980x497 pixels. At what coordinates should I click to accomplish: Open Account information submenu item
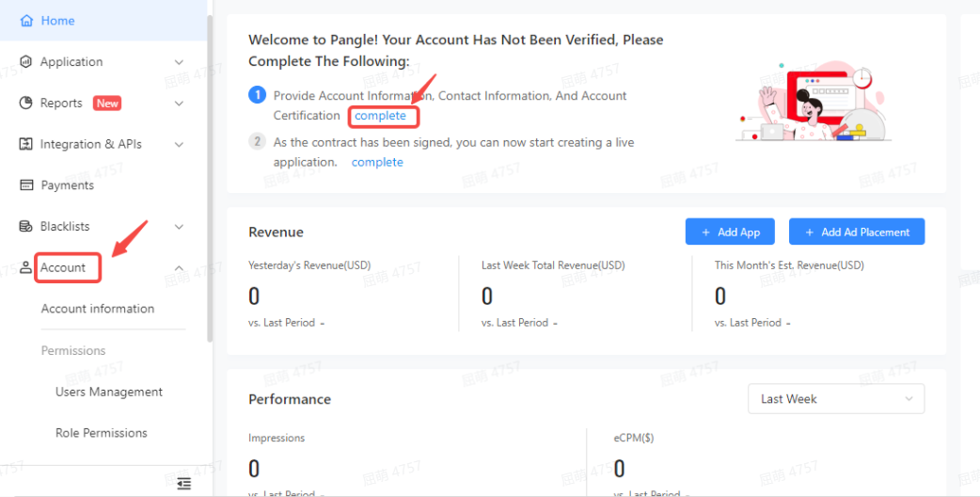[x=98, y=308]
